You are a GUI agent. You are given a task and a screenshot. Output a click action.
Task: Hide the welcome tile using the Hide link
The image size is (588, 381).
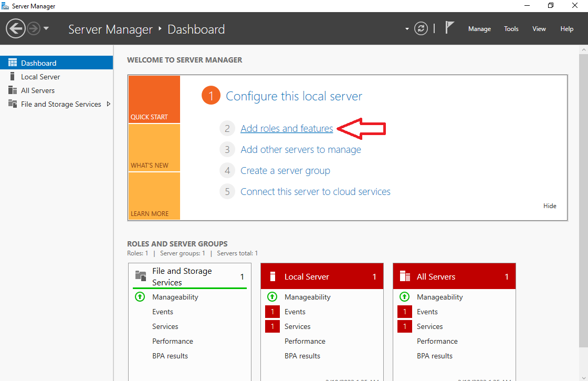[550, 205]
